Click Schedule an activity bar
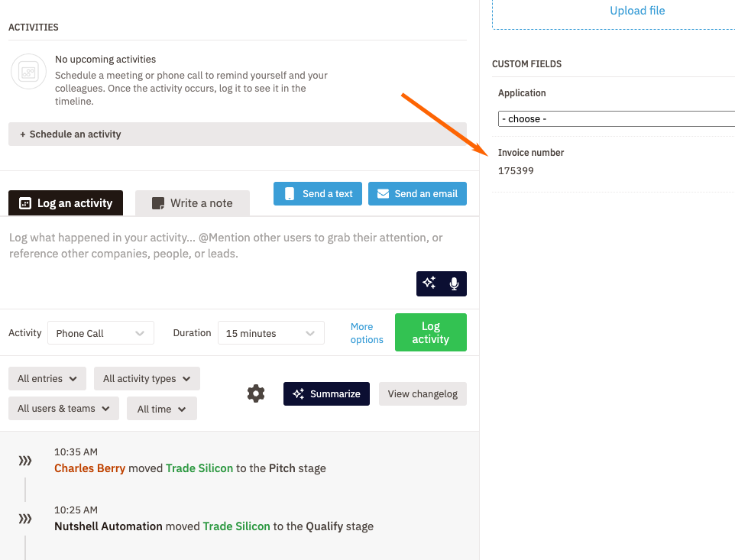735x560 pixels. [x=237, y=134]
